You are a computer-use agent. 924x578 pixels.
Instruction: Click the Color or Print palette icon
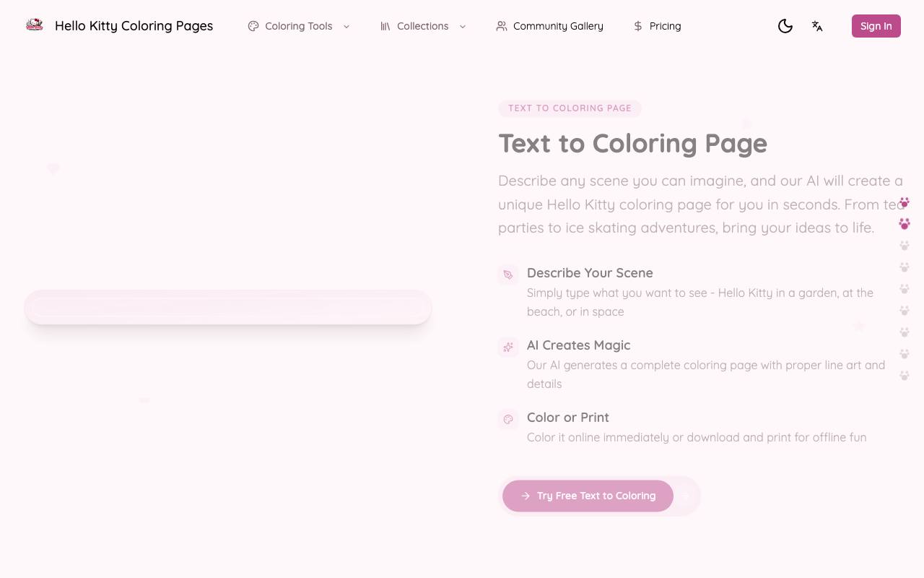508,419
